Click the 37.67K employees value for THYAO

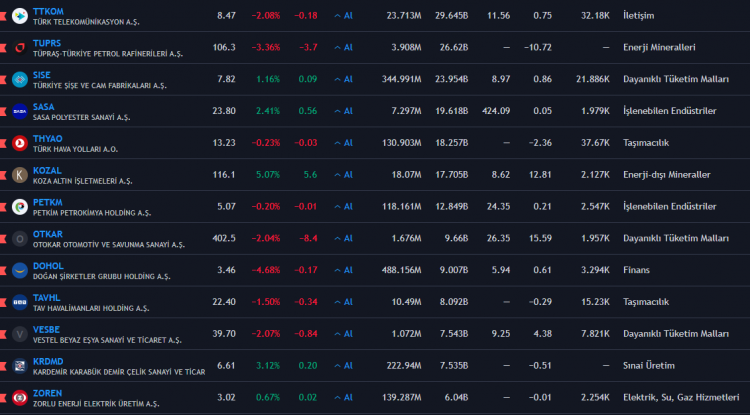[596, 143]
